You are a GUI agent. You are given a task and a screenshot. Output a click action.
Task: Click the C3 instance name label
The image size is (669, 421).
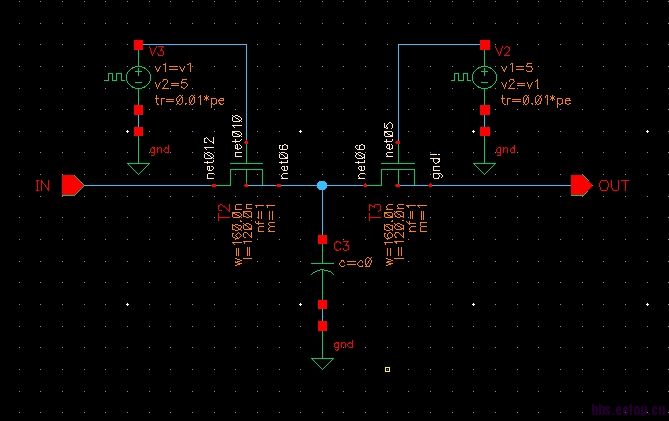coord(341,246)
